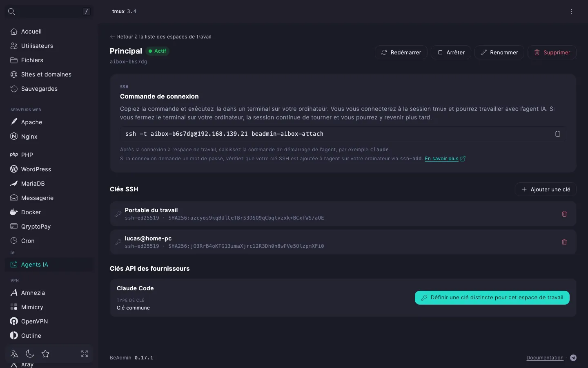Screen dimensions: 588x368
Task: Click the WordPress logo icon
Action: (x=14, y=169)
